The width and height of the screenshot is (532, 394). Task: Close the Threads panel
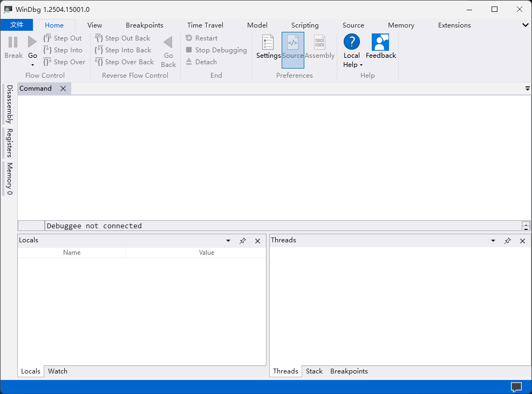click(522, 241)
